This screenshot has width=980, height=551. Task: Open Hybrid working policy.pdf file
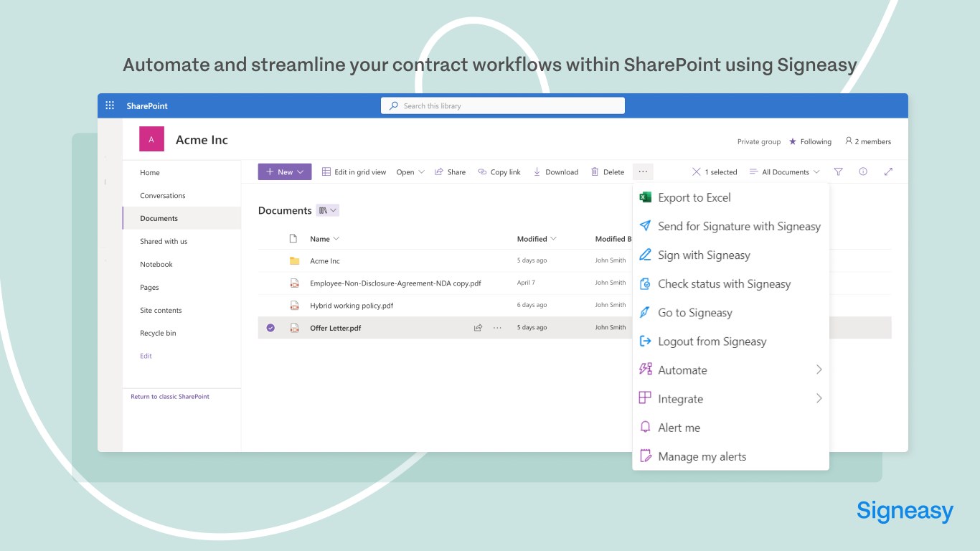pos(352,306)
